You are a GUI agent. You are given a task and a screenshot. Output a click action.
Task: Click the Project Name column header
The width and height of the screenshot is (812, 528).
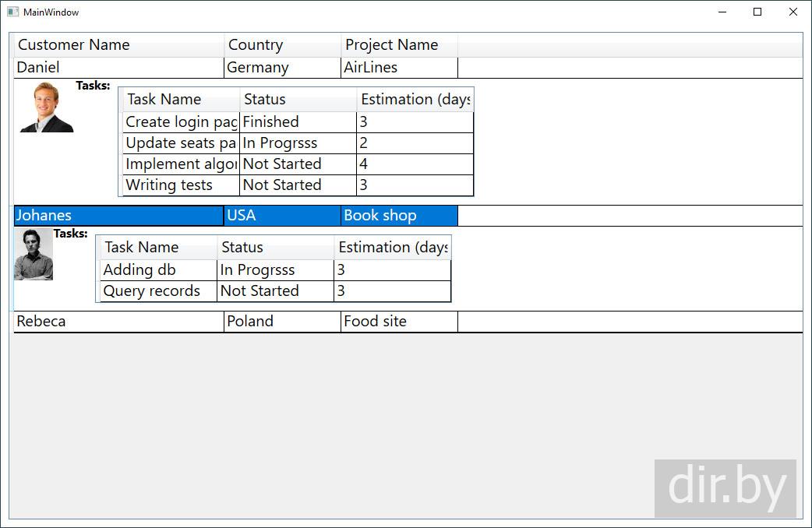[399, 45]
